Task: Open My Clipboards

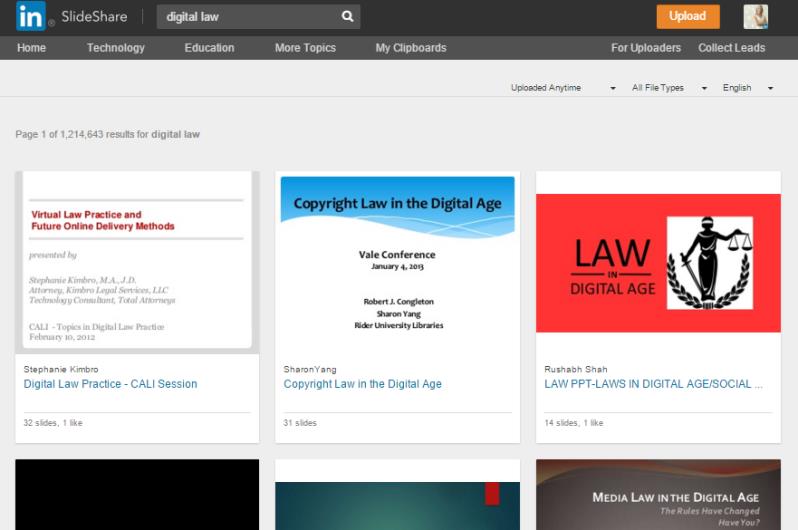Action: [x=411, y=48]
